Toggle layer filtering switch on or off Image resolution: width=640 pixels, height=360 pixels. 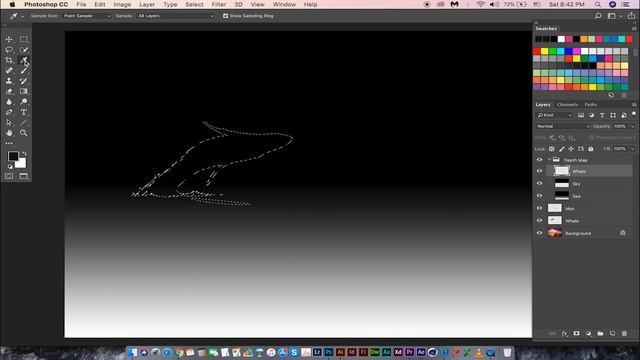[634, 114]
